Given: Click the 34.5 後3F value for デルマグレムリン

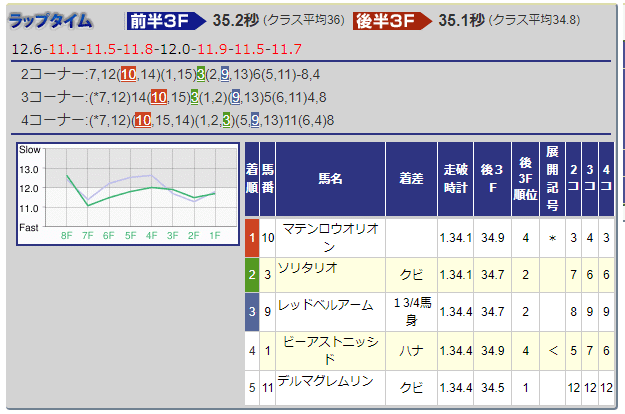Looking at the screenshot, I should point(493,388).
